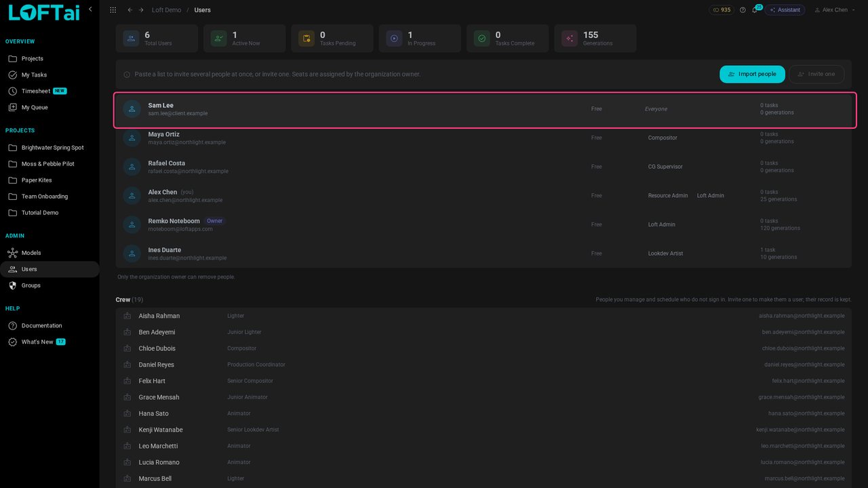Open the notifications bell icon
This screenshot has height=488, width=868.
click(x=754, y=10)
